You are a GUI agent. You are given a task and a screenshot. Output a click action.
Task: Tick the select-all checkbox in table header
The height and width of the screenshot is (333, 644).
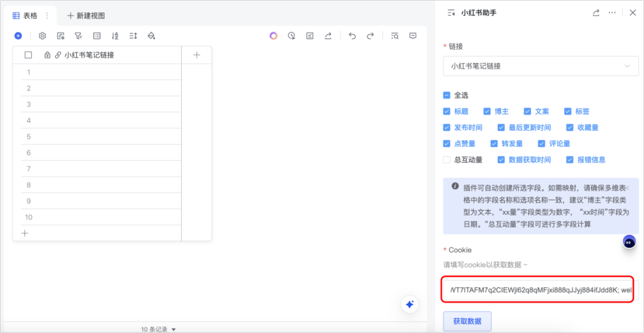click(x=29, y=55)
